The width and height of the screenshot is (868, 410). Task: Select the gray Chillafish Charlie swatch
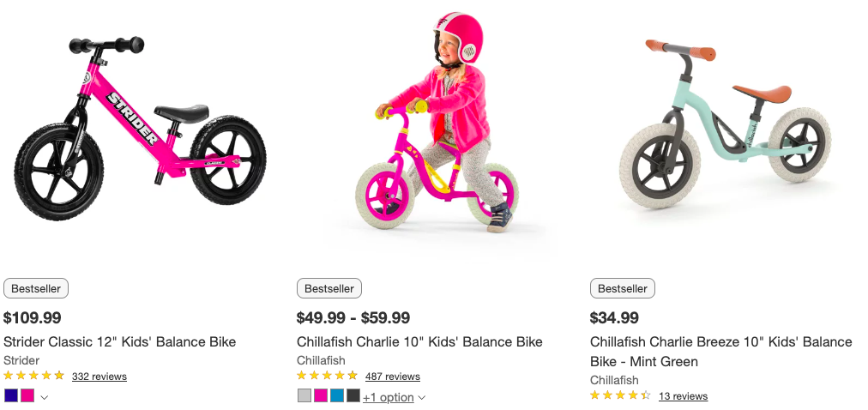click(304, 395)
